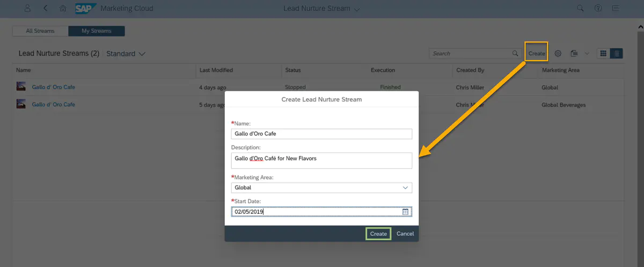Switch to grid tile view
Viewport: 644px width, 267px height.
pos(603,54)
